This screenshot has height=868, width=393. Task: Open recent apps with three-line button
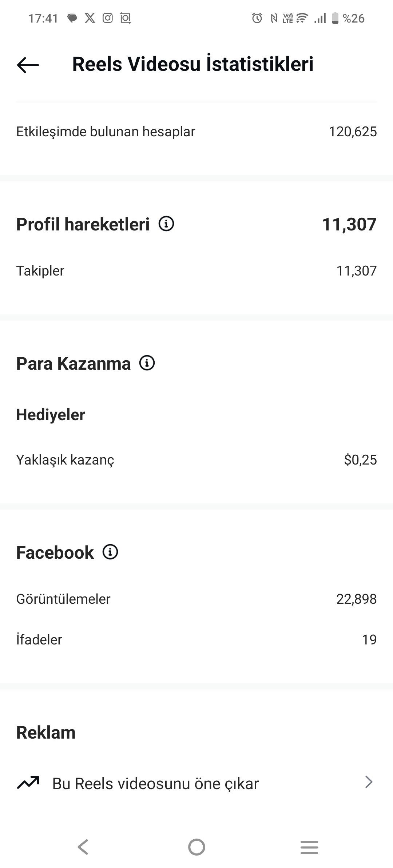coord(309,847)
